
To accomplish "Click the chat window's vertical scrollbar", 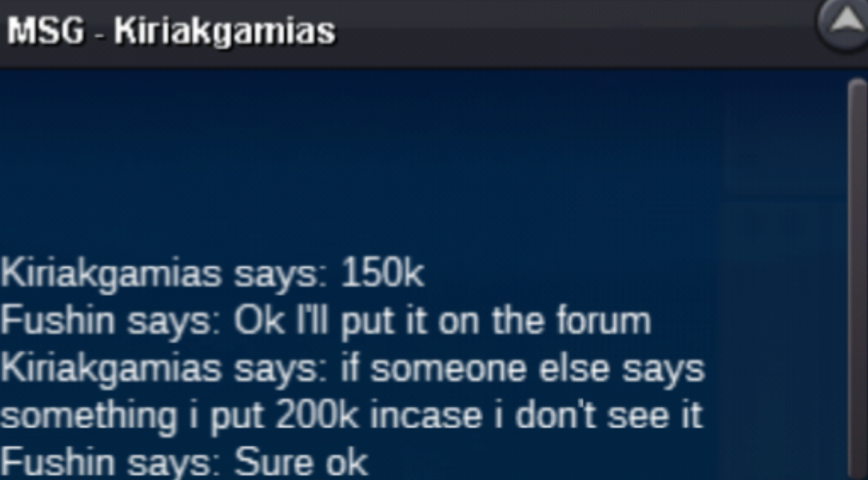I will pyautogui.click(x=858, y=279).
